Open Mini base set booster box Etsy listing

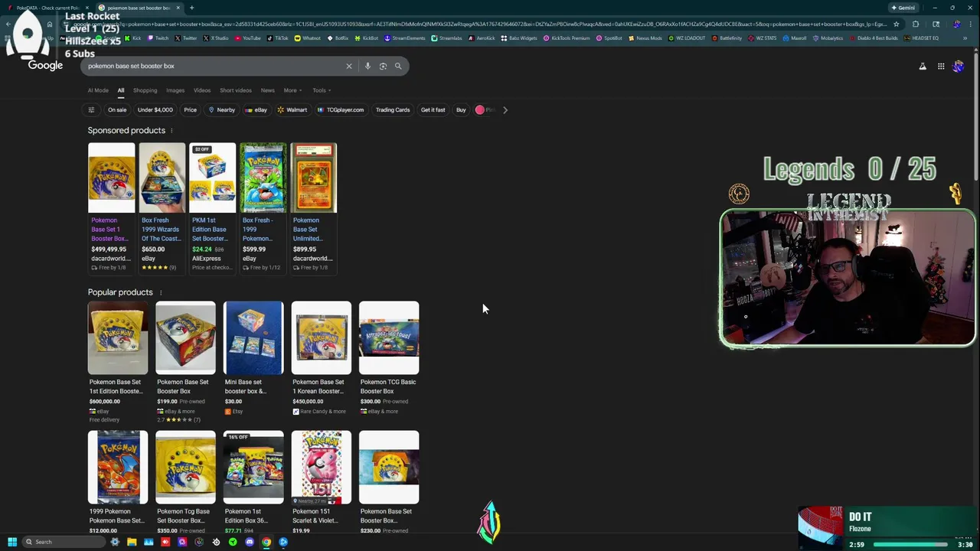[253, 358]
